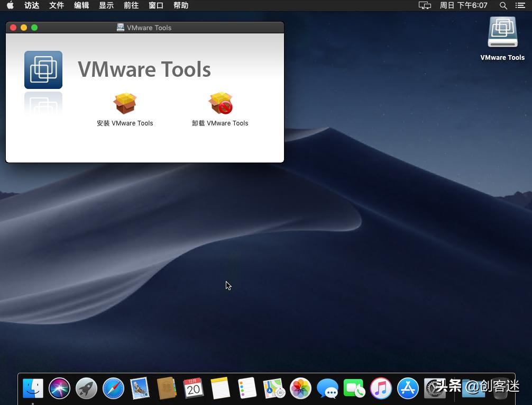
Task: Launch Safari from the Dock
Action: click(113, 388)
